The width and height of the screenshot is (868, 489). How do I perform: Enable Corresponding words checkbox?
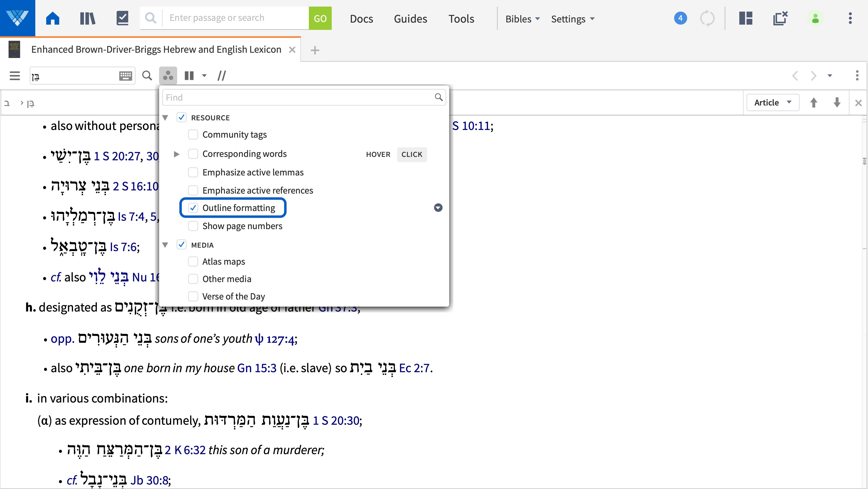click(193, 154)
